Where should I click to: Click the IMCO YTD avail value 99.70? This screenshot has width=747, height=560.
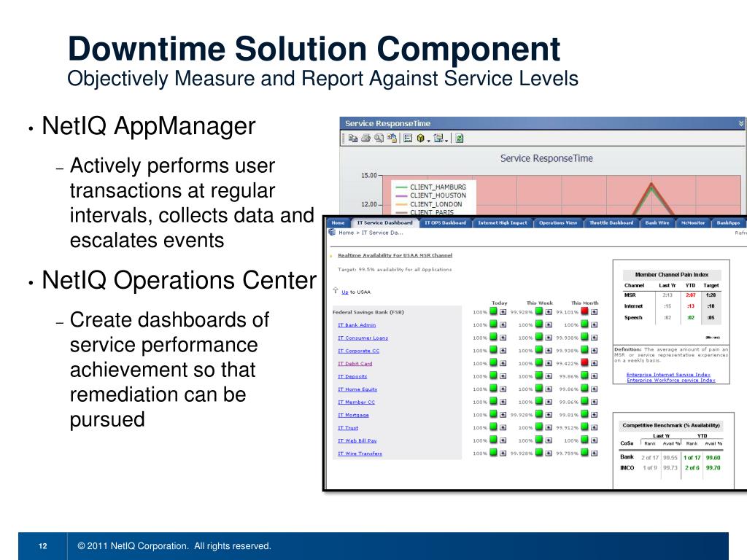click(x=713, y=468)
